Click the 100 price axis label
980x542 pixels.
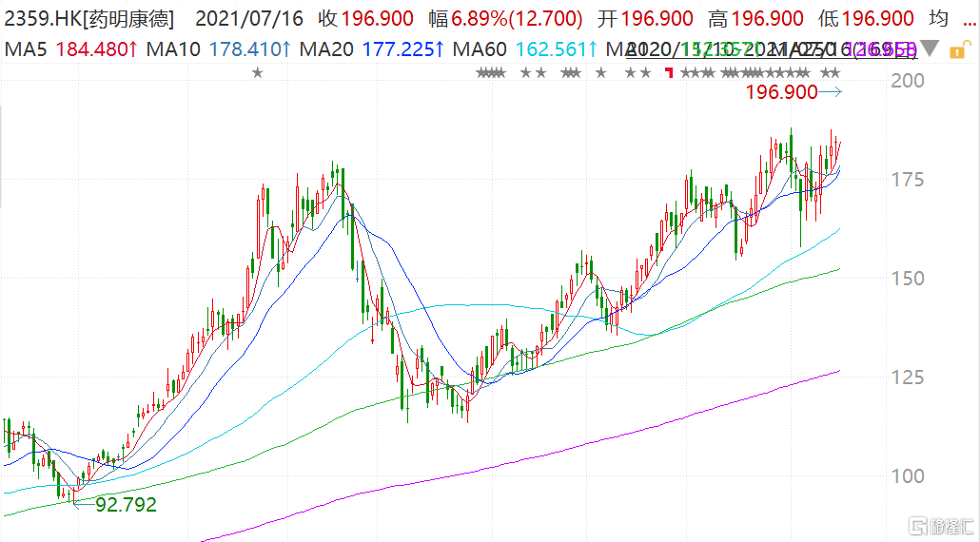point(907,475)
